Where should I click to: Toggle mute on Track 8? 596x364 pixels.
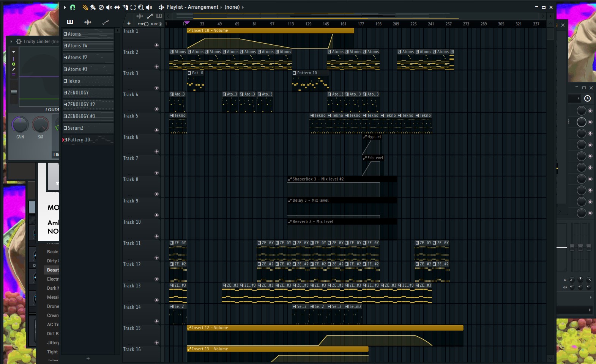156,194
